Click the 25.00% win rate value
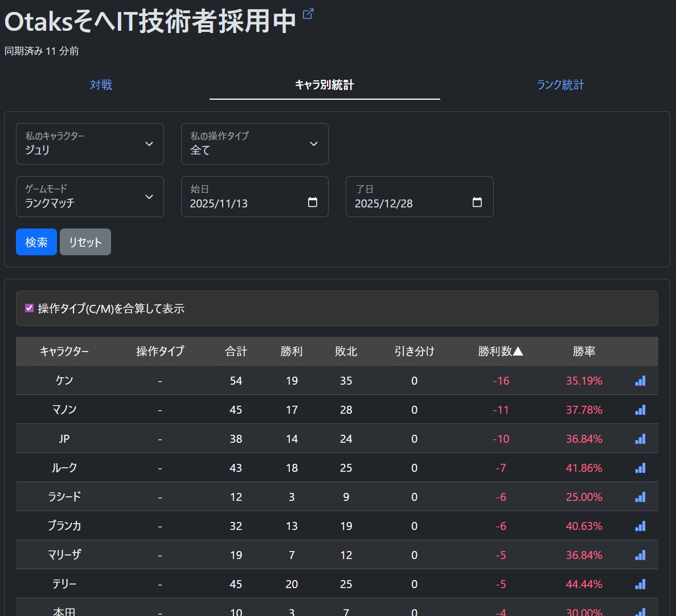Screen dimensions: 676x616 (584, 496)
